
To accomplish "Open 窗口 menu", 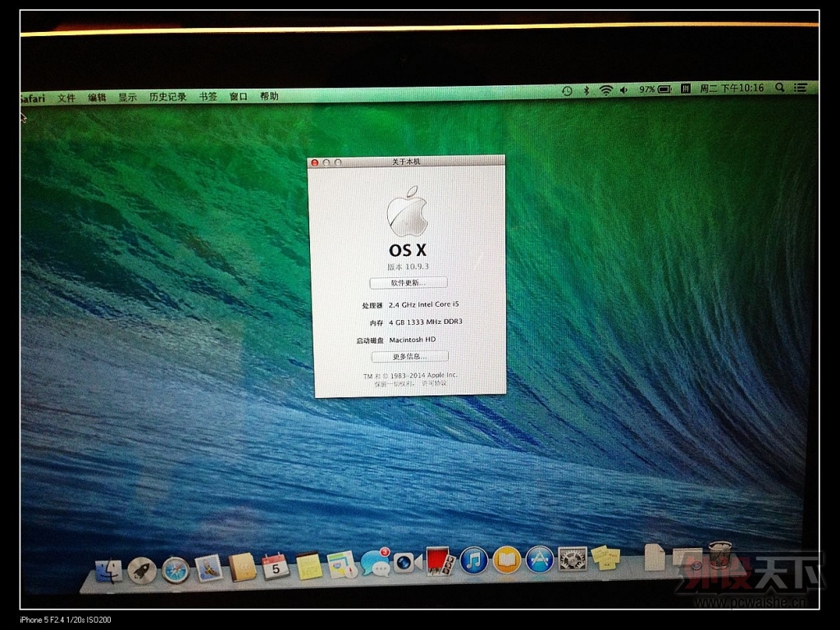I will [x=239, y=97].
